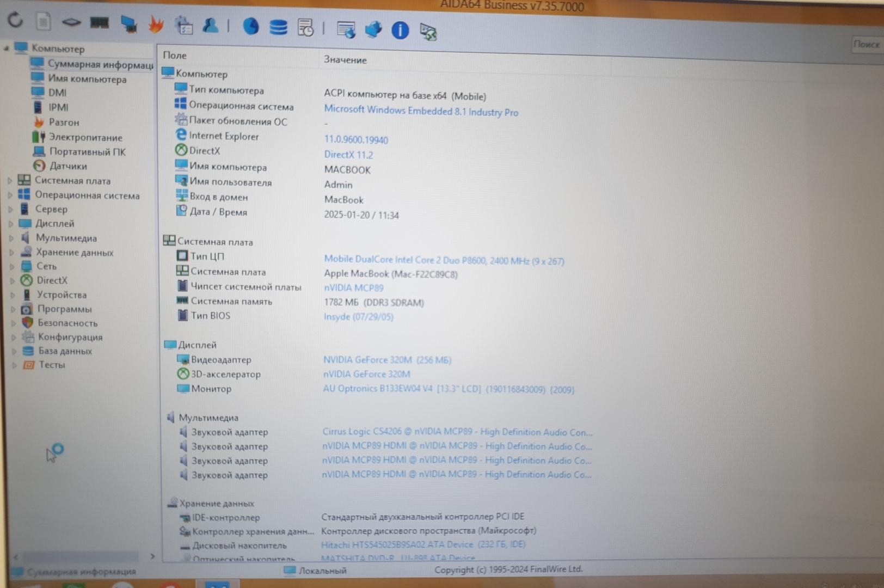Expand the Мультимедиа tree node
This screenshot has height=588, width=884.
point(11,237)
